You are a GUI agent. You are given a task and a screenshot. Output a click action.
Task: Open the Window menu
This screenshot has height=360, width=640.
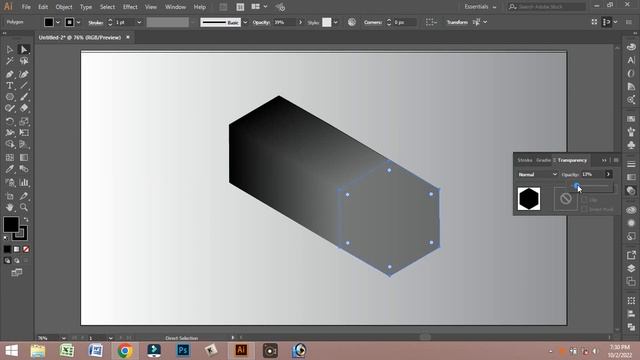pyautogui.click(x=176, y=7)
